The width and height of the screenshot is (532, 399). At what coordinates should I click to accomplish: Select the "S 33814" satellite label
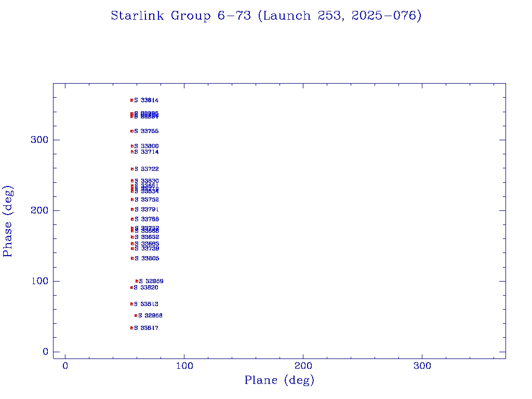coord(146,100)
